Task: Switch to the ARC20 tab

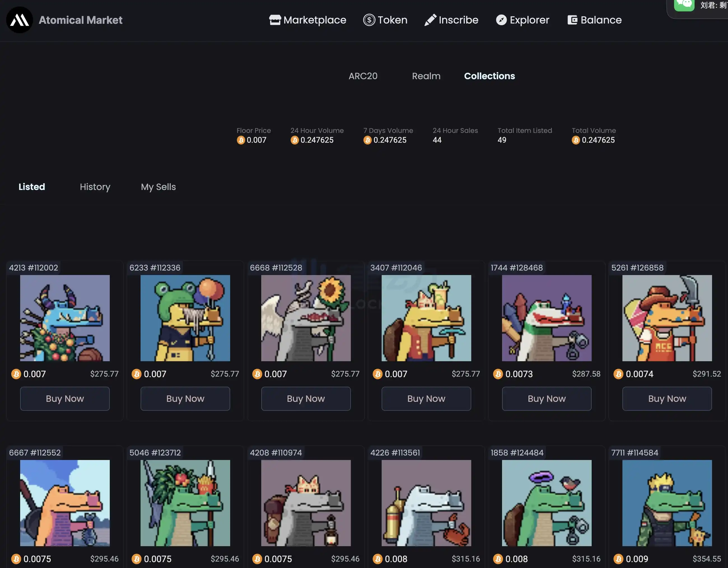Action: [363, 76]
